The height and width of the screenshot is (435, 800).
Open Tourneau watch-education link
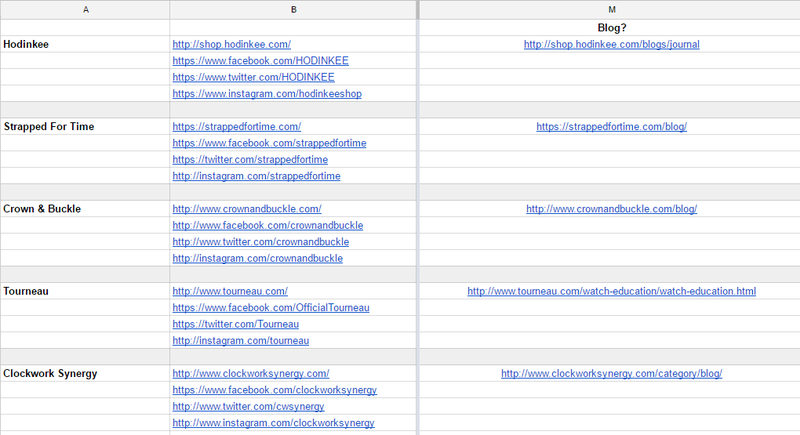[x=611, y=291]
